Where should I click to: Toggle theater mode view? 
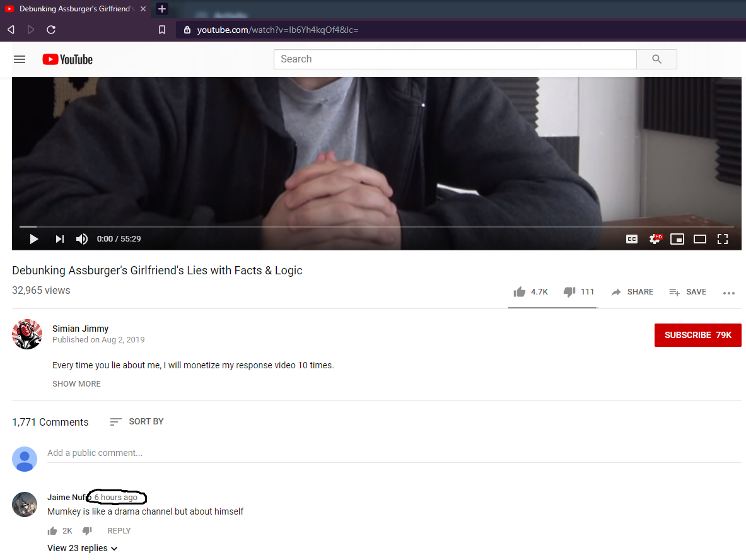pyautogui.click(x=700, y=239)
